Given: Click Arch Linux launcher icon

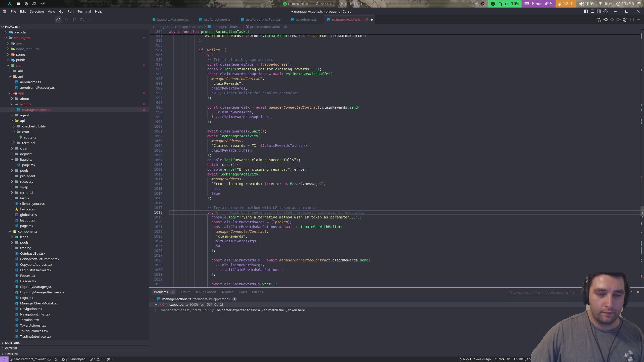Looking at the screenshot, I should coord(10,4).
